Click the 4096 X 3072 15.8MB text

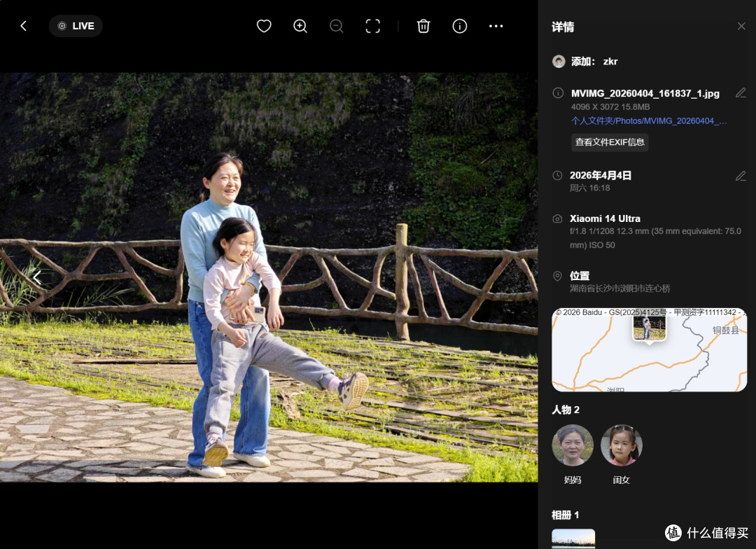point(610,106)
